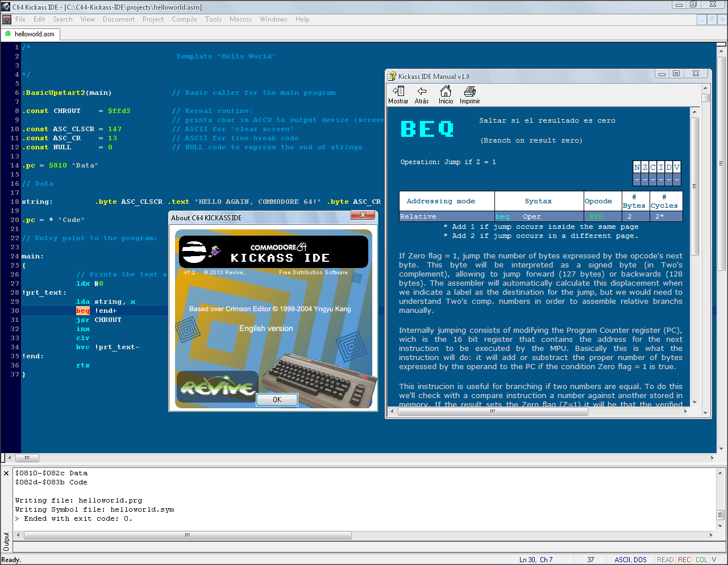This screenshot has height=565, width=728.
Task: Click 'jsr CHROUT' on line 31
Action: 99,320
